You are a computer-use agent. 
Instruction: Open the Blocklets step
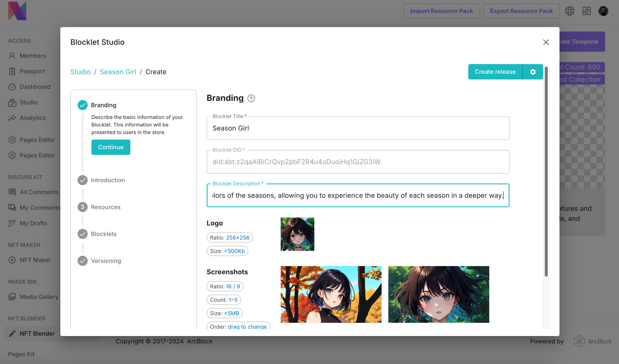[x=103, y=234]
